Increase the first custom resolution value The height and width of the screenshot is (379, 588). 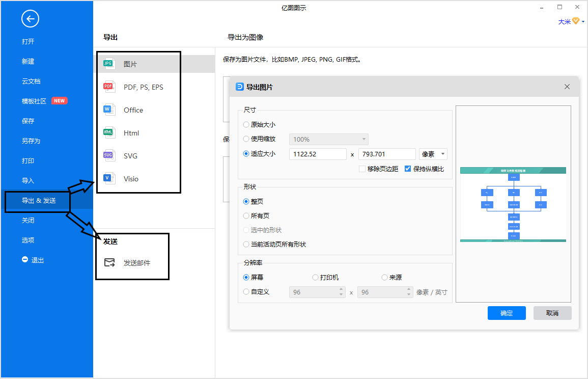coord(341,289)
